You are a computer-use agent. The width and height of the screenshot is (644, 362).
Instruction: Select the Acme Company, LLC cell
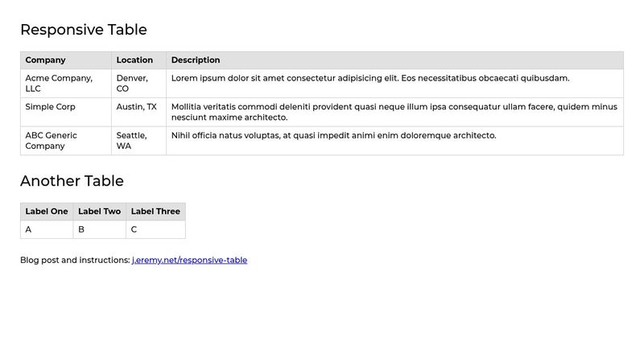(x=59, y=84)
